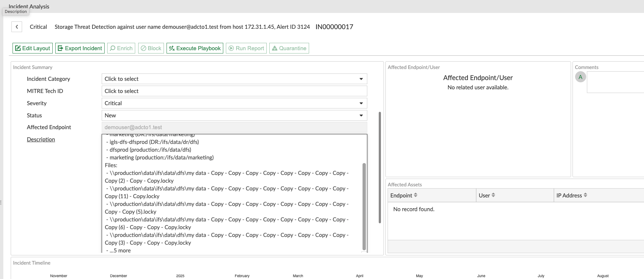Click the comment input box
This screenshot has height=279, width=644.
pos(615,82)
